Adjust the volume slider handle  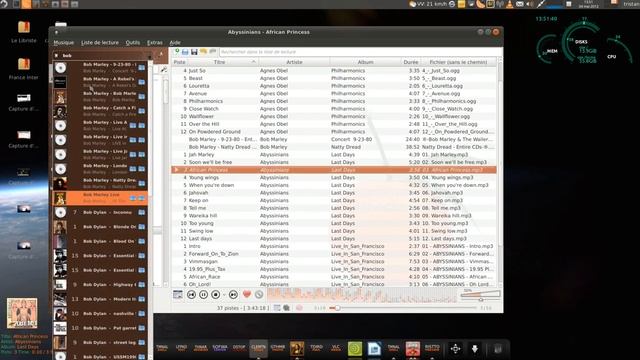481,300
